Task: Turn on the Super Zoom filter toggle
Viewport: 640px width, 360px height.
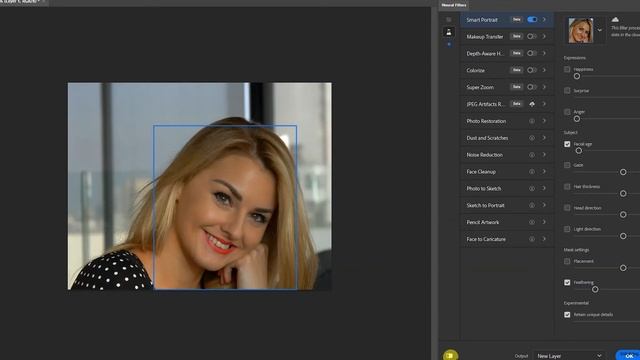Action: (532, 87)
